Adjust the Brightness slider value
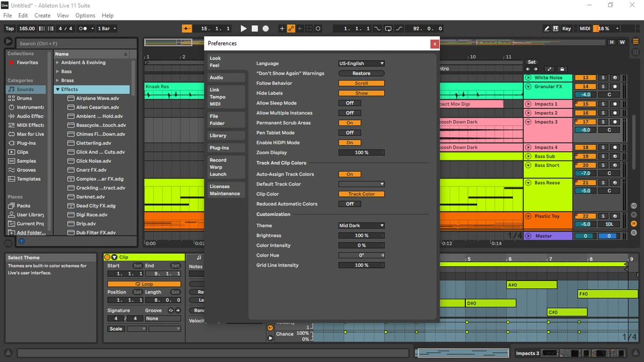This screenshot has width=644, height=362. (x=362, y=235)
